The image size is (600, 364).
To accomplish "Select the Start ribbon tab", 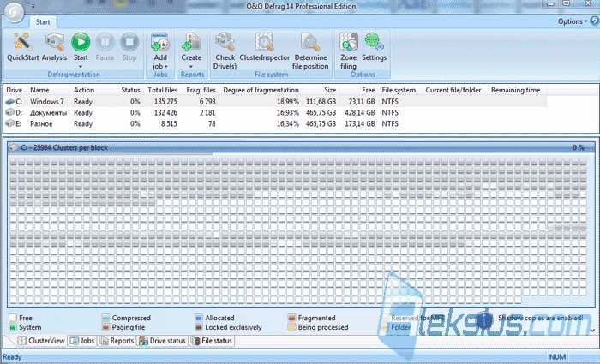I will (43, 21).
